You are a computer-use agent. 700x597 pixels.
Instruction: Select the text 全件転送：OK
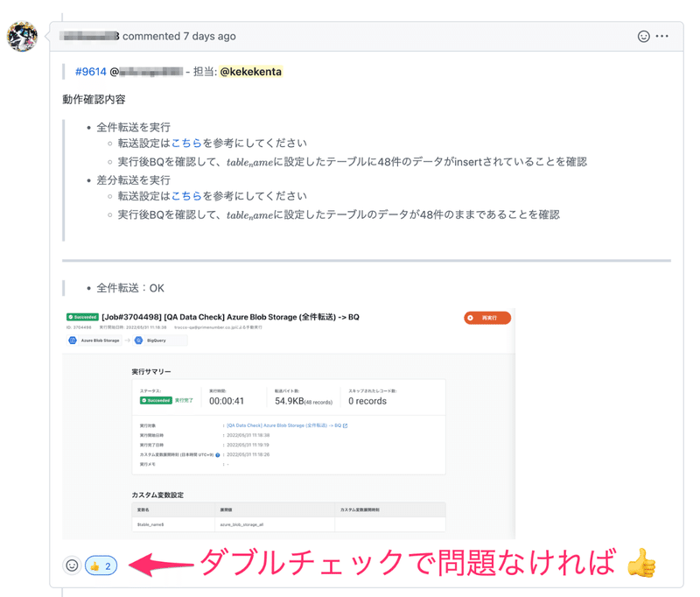pos(130,289)
